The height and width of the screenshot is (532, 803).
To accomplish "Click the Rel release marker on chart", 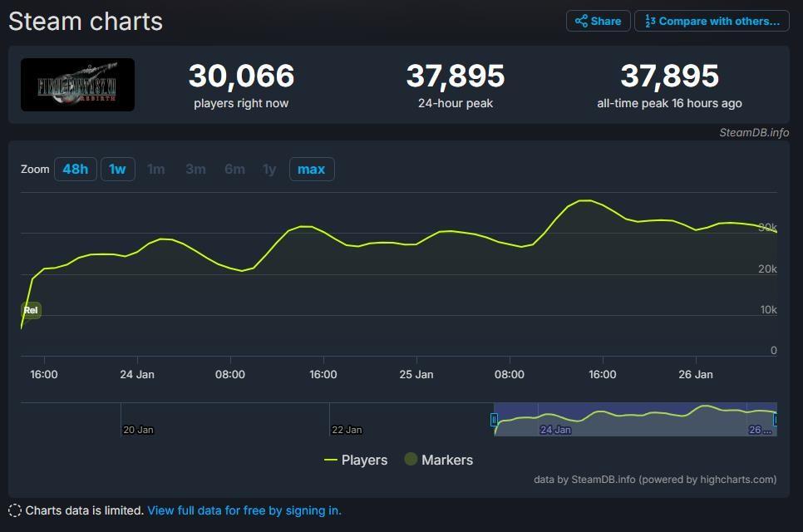I will click(x=31, y=310).
